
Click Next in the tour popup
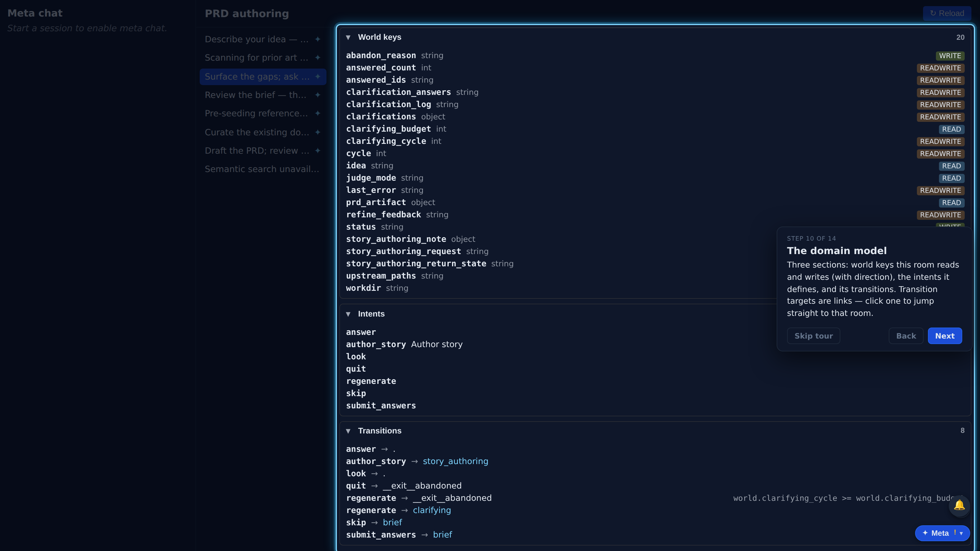point(944,336)
